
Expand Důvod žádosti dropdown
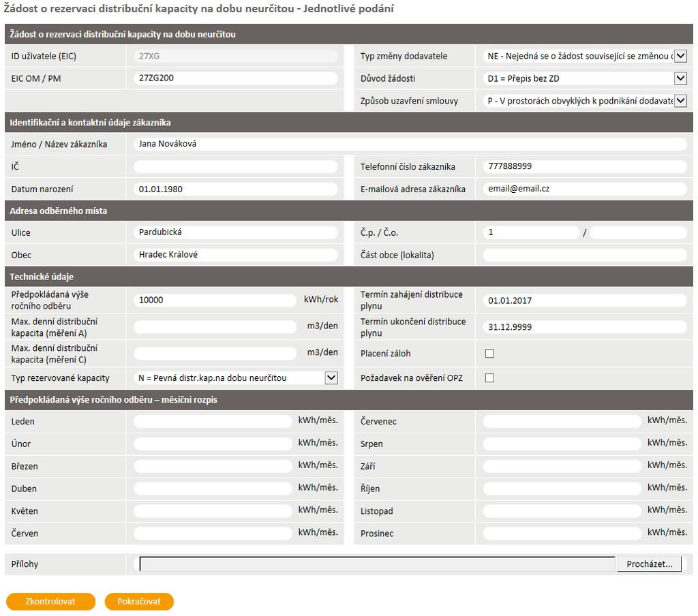point(585,78)
